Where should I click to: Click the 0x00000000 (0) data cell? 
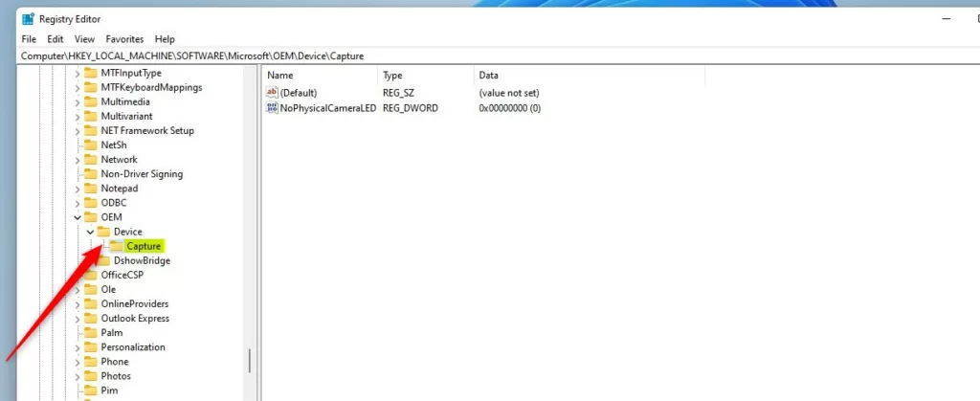click(510, 108)
